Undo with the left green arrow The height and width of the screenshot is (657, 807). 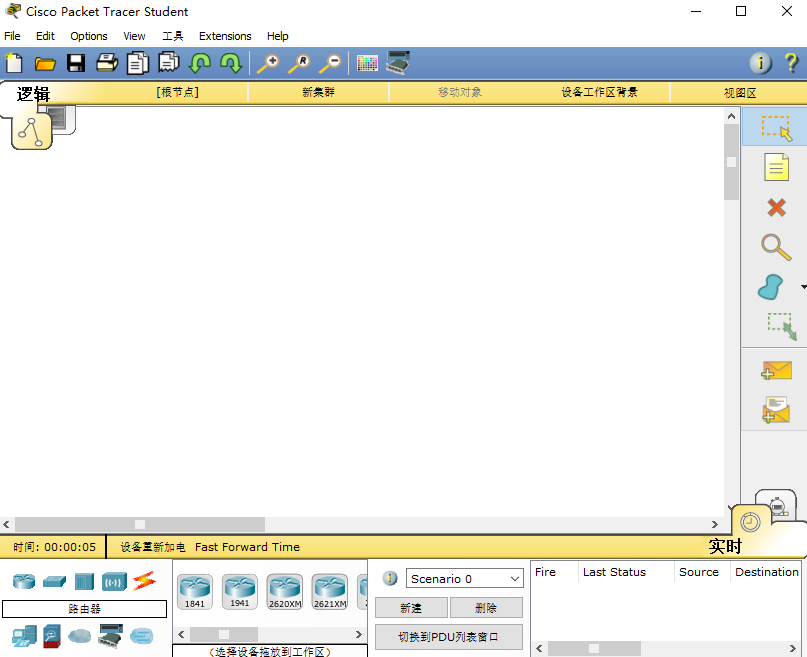pos(200,63)
